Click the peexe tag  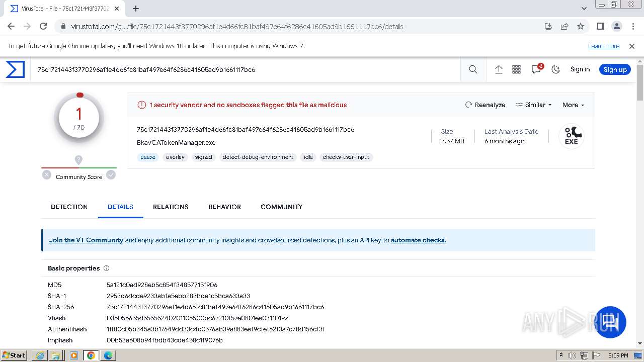pyautogui.click(x=148, y=157)
